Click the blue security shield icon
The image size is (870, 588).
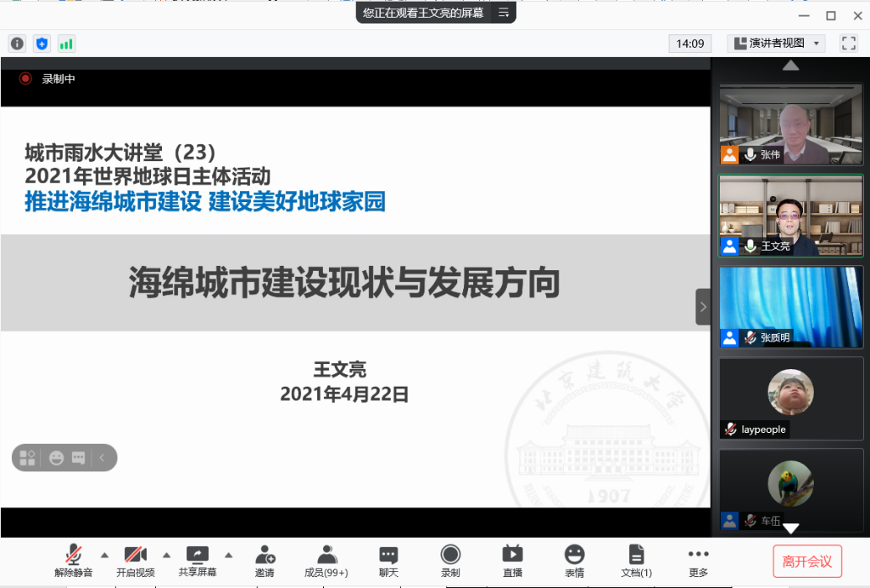pos(41,44)
